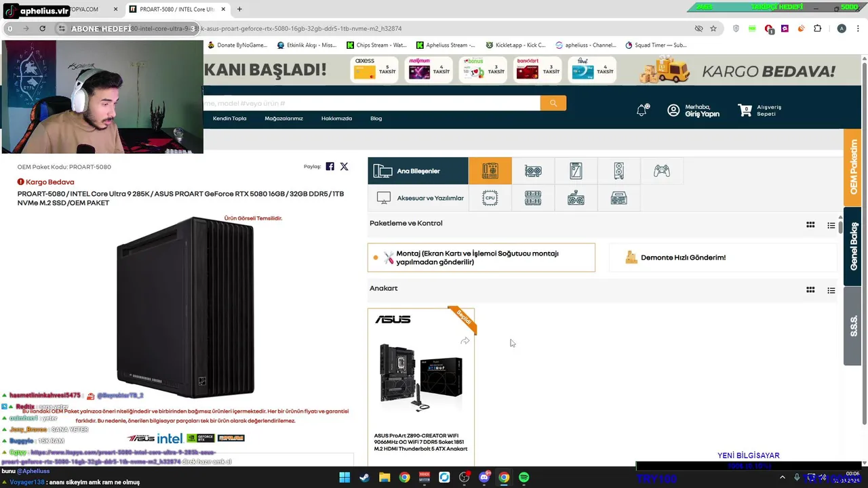Open OEM Paketim side tab

[x=853, y=167]
